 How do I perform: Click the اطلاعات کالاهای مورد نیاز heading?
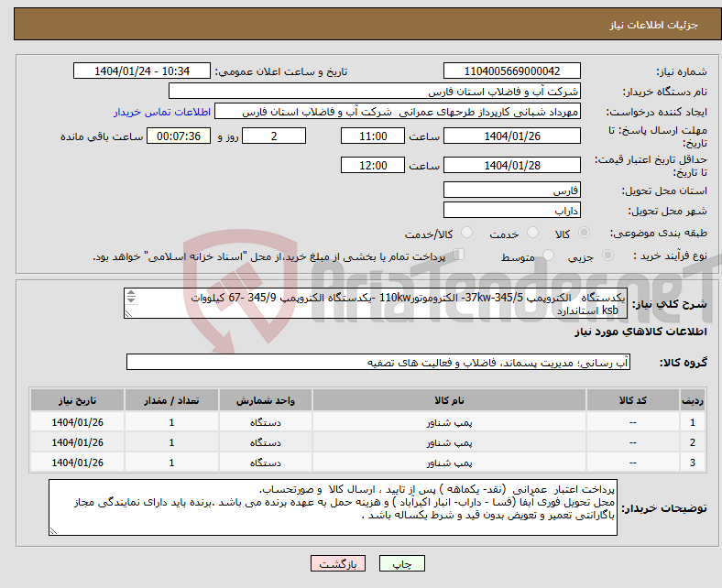[640, 332]
